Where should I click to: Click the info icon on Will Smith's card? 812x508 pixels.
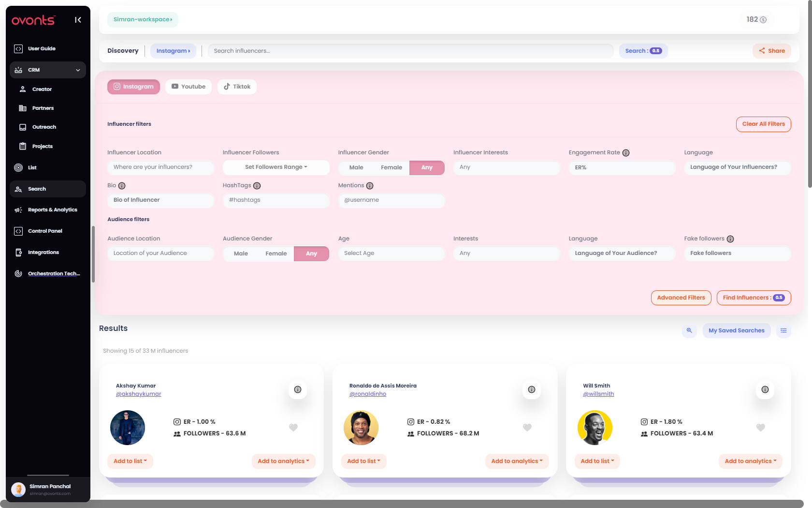[x=765, y=389]
